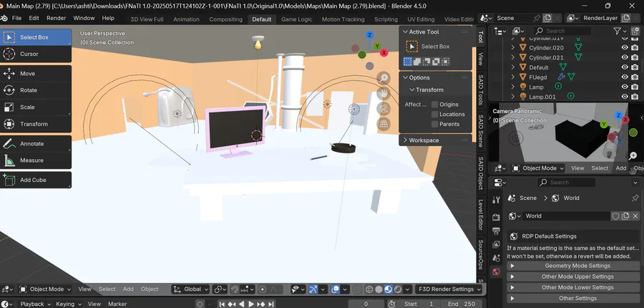Hide Cylinder.020 in viewport
This screenshot has width=644, height=308.
pos(625,48)
